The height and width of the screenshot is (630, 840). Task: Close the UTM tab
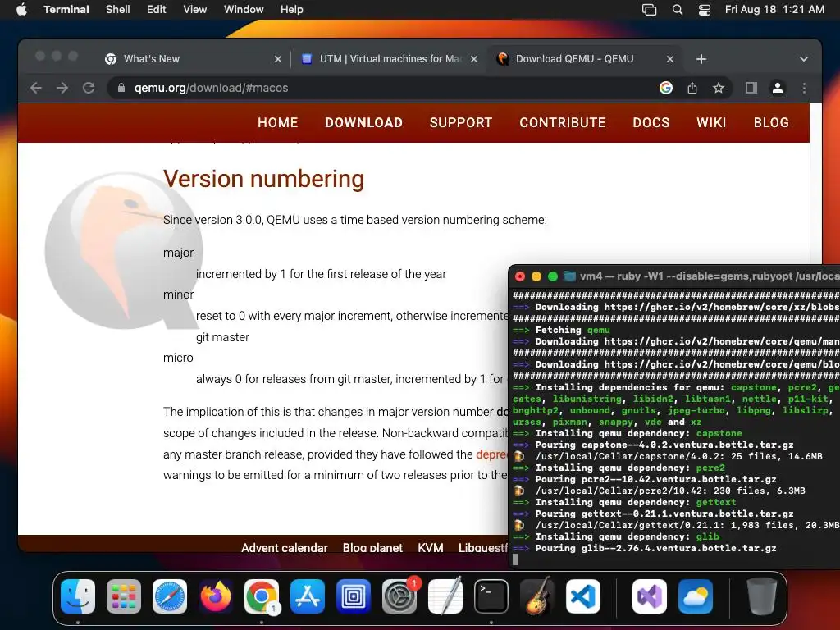click(473, 59)
